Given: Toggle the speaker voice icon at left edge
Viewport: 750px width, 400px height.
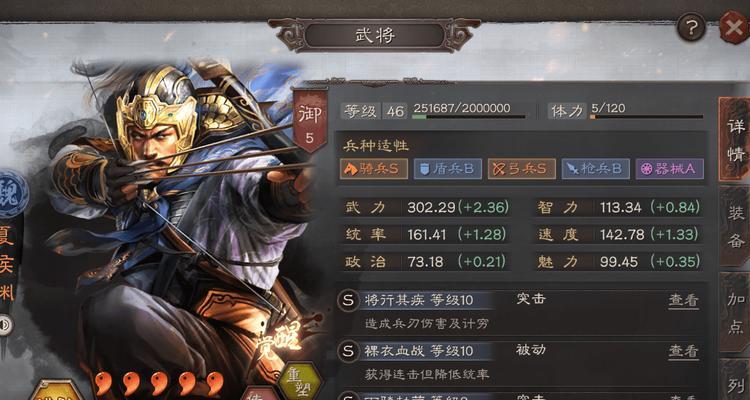Looking at the screenshot, I should [6, 325].
